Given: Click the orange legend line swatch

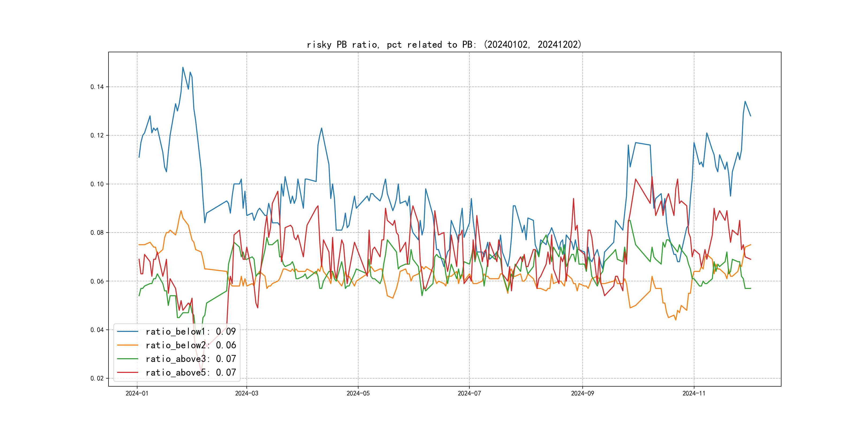Looking at the screenshot, I should pos(127,345).
